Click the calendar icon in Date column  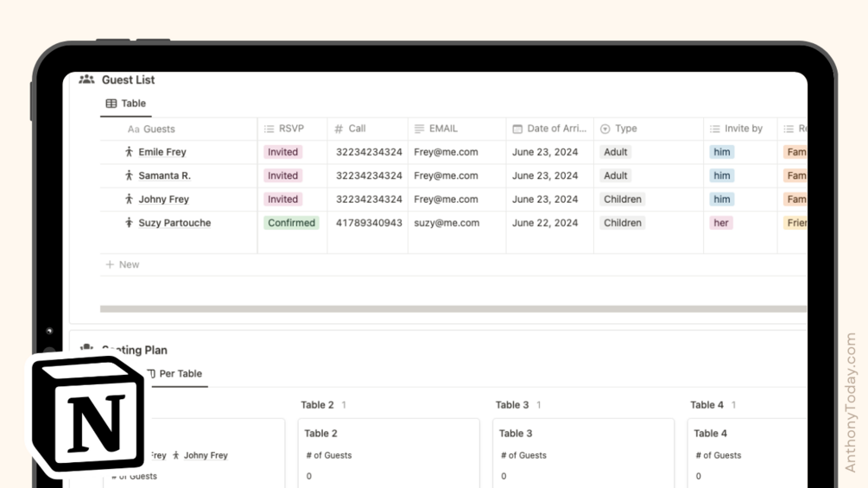pos(517,129)
